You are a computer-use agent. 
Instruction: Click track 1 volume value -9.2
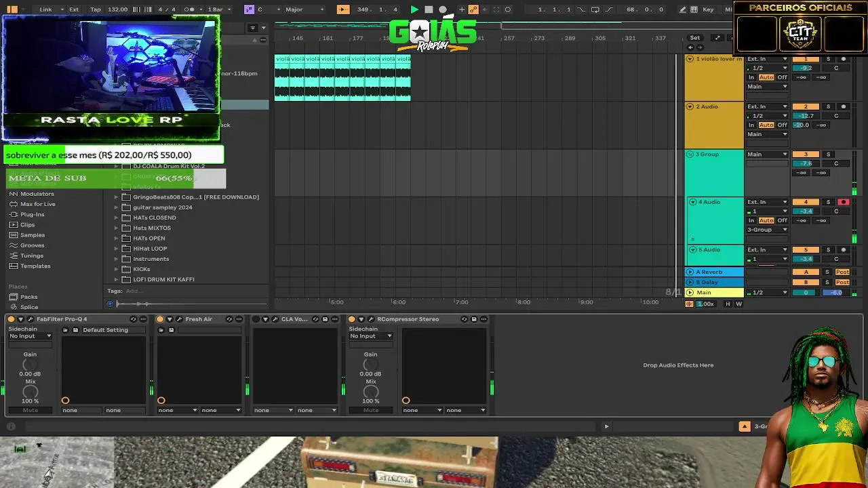[x=806, y=68]
